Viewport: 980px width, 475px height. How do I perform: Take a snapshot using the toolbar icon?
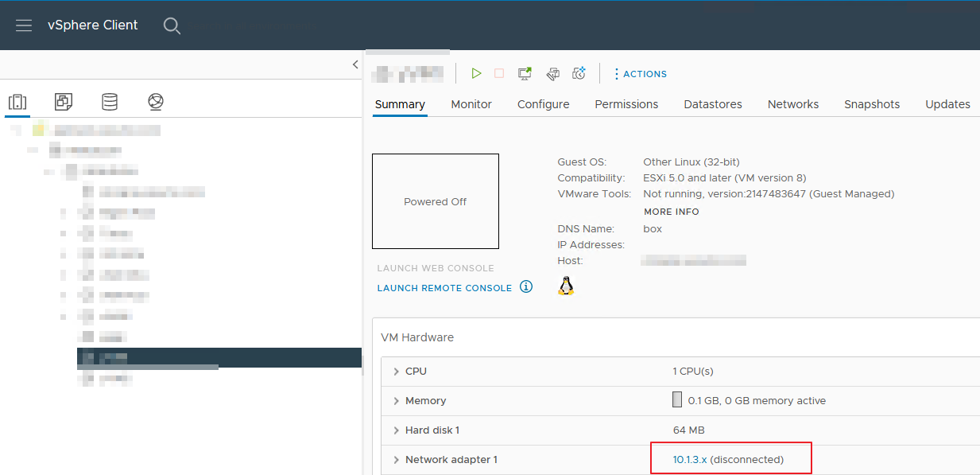click(x=579, y=72)
